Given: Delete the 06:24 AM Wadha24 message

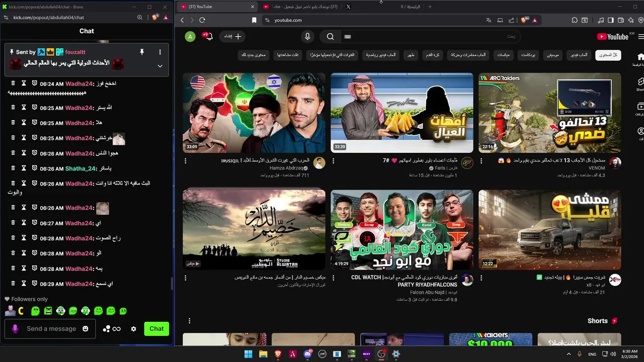Looking at the screenshot, I should pyautogui.click(x=13, y=83).
